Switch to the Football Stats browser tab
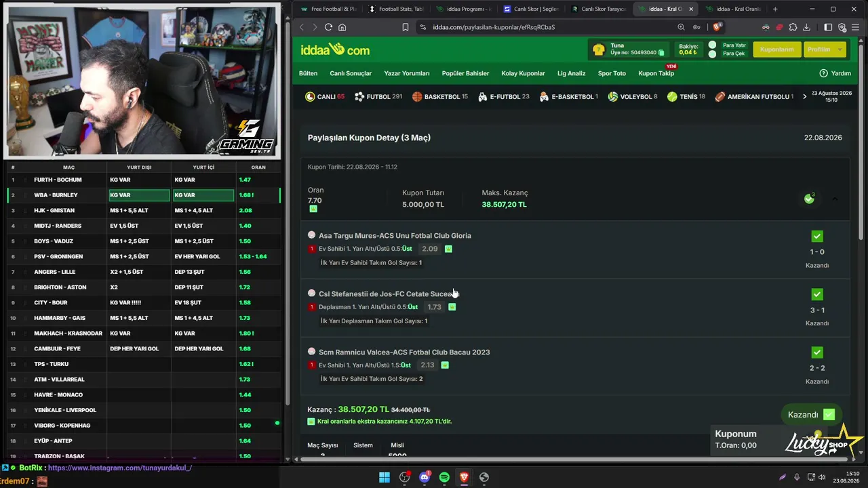 [x=396, y=9]
